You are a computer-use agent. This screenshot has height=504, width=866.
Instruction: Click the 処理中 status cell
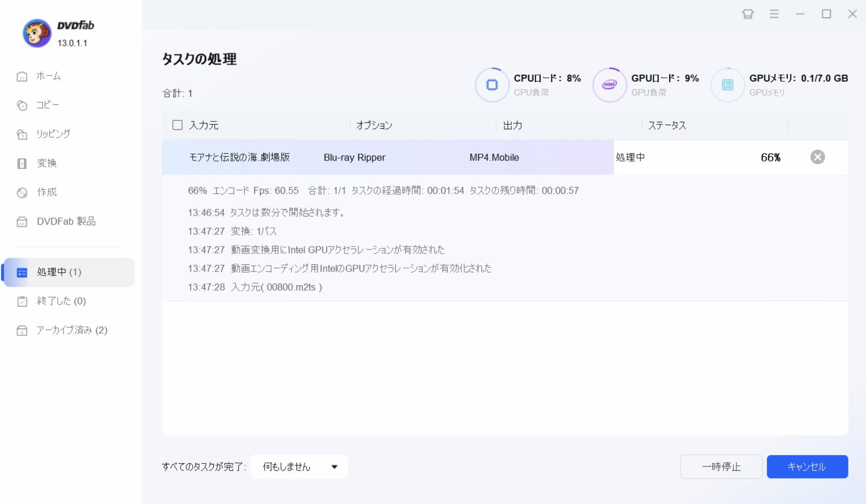630,158
